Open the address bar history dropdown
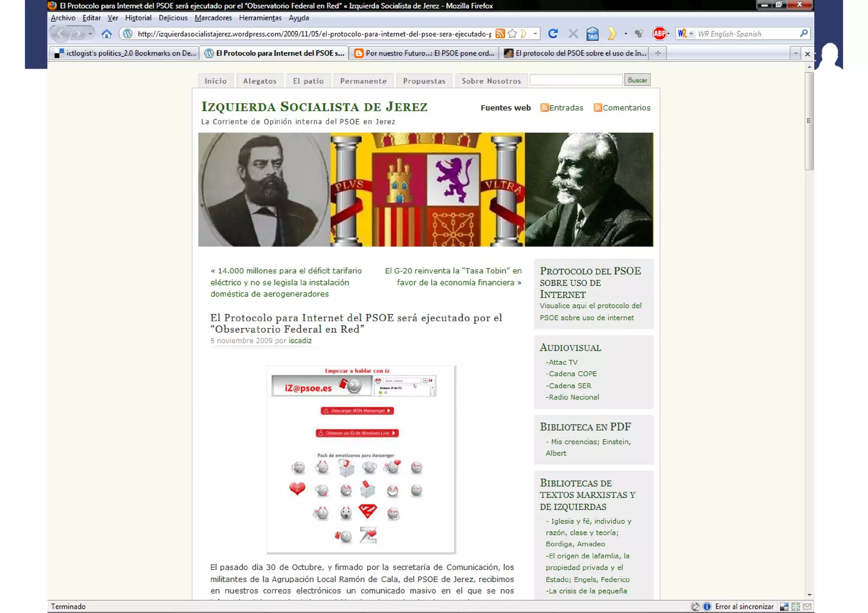868x613 pixels. [x=535, y=34]
